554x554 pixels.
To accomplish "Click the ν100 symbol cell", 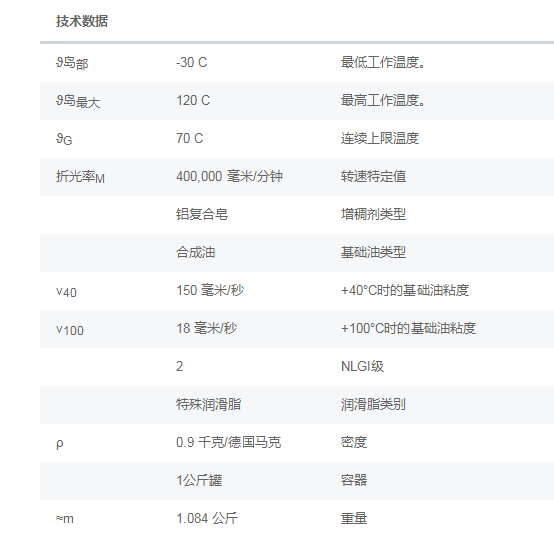I will [70, 330].
